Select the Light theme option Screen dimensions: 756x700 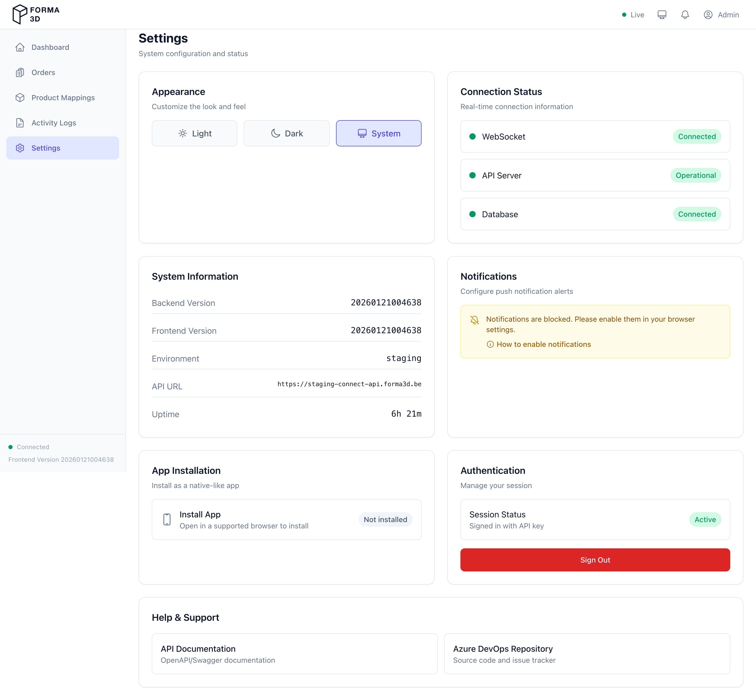195,133
